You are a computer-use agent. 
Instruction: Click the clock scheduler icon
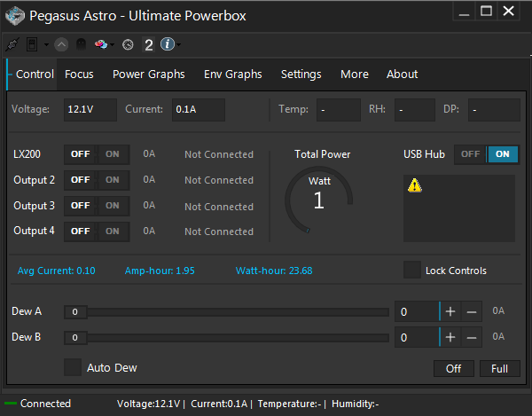click(x=128, y=44)
